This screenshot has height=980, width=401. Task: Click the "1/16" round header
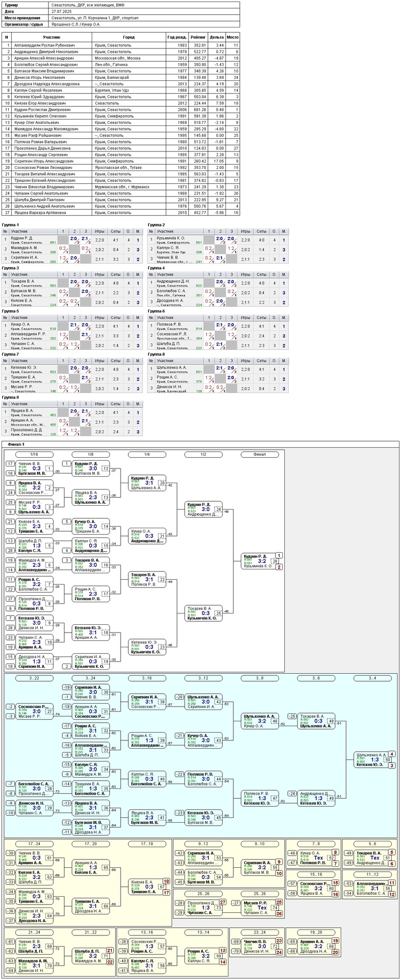(x=34, y=455)
